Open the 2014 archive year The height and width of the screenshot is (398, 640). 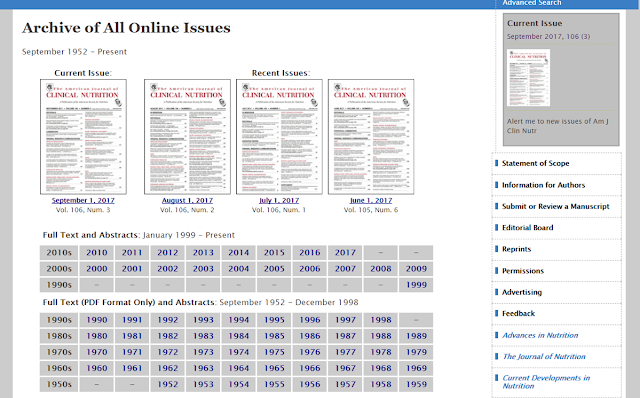(x=239, y=253)
